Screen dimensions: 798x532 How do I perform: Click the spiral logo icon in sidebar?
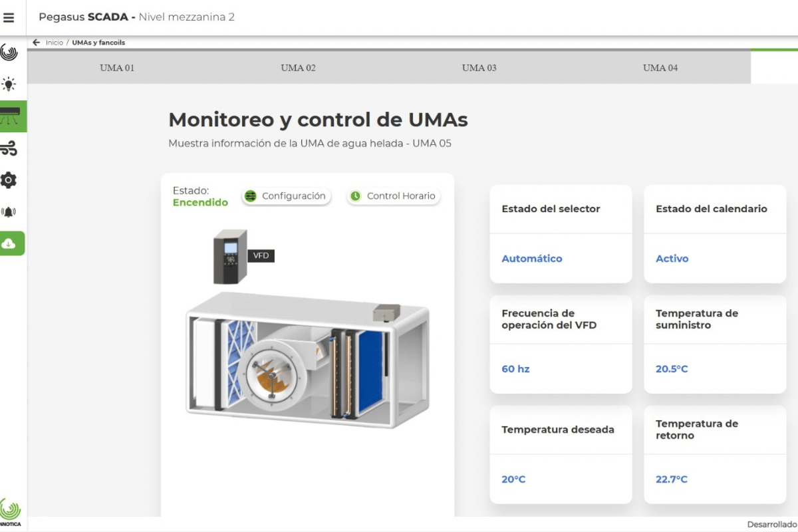click(x=9, y=52)
